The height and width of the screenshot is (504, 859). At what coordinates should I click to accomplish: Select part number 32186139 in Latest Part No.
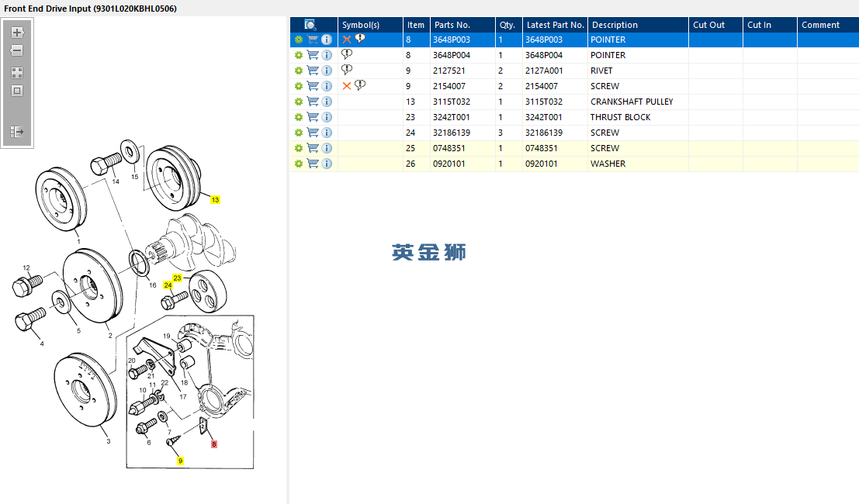click(x=555, y=133)
